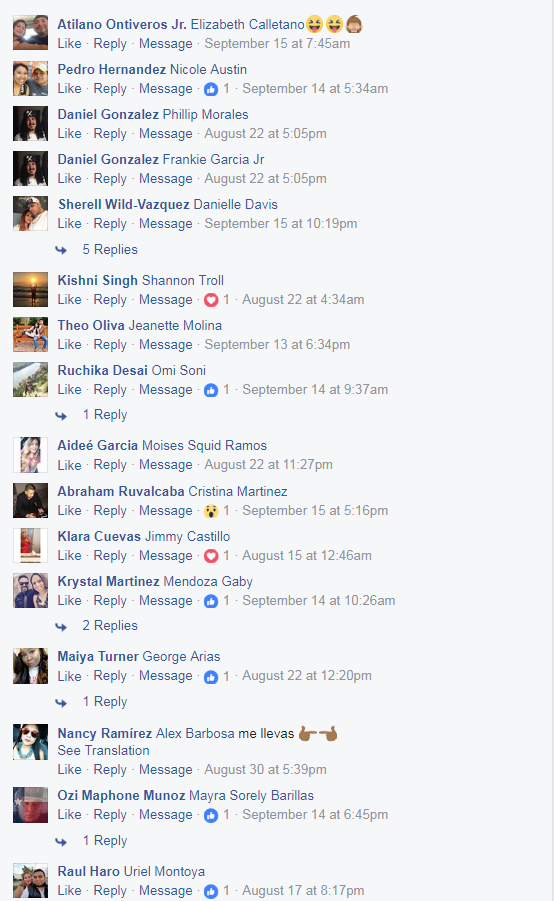Reply to Daniel Gonzalez's Phillip Morales comment
Viewport: 554px width, 901px height.
[x=110, y=134]
